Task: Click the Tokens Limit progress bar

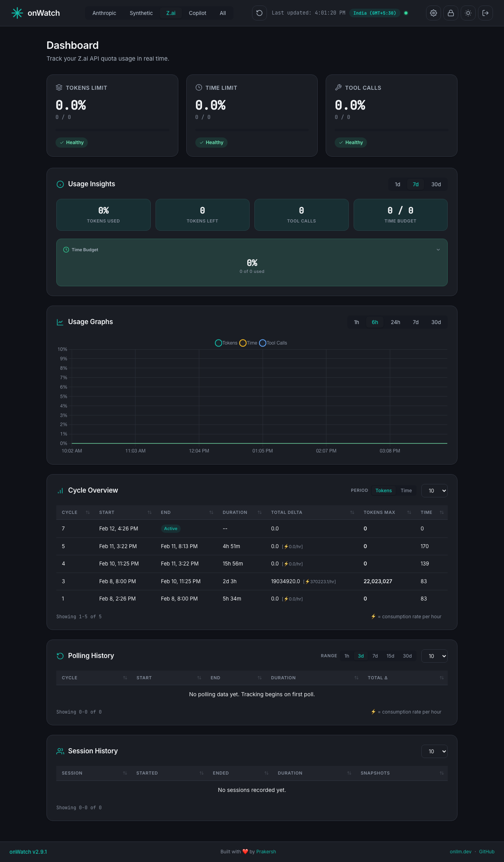Action: point(113,130)
